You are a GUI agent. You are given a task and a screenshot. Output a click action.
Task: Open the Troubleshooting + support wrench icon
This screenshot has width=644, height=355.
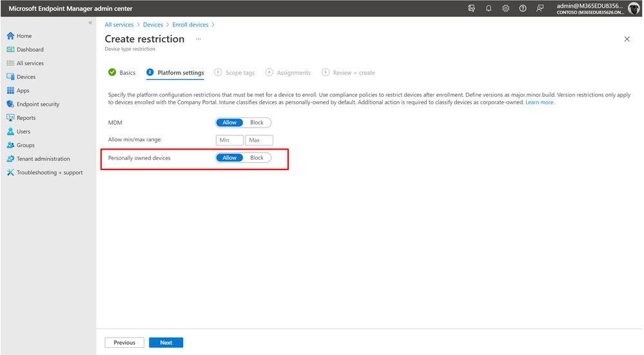[11, 173]
